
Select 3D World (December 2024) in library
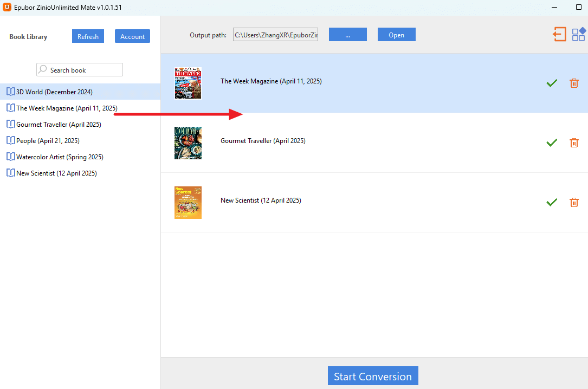pos(80,92)
